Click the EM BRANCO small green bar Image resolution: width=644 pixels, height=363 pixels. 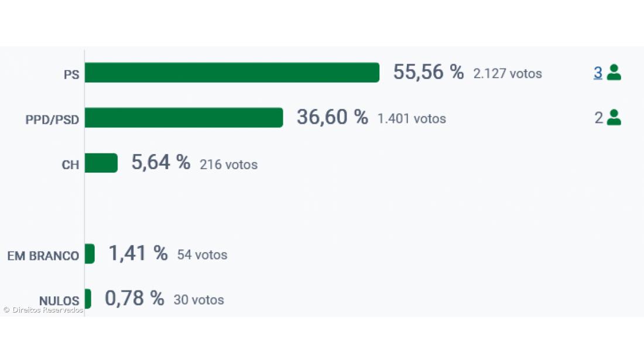coord(90,254)
